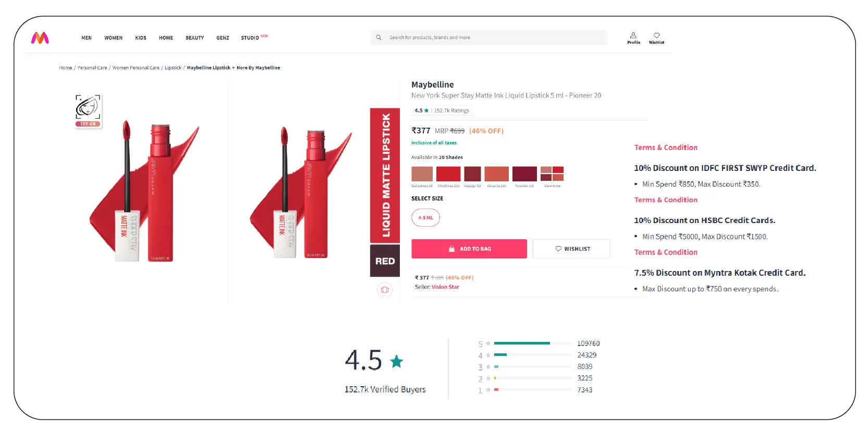Click Add to Bag button
The image size is (868, 431).
click(x=469, y=249)
